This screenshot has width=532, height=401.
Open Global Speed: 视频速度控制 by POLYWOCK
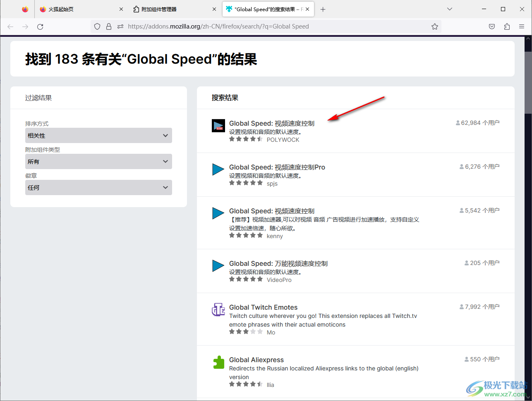pyautogui.click(x=272, y=123)
